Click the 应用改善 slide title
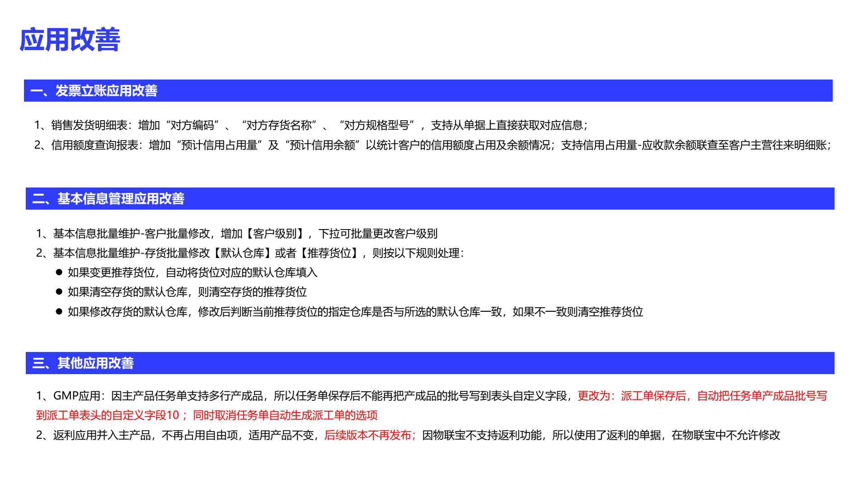 [70, 40]
